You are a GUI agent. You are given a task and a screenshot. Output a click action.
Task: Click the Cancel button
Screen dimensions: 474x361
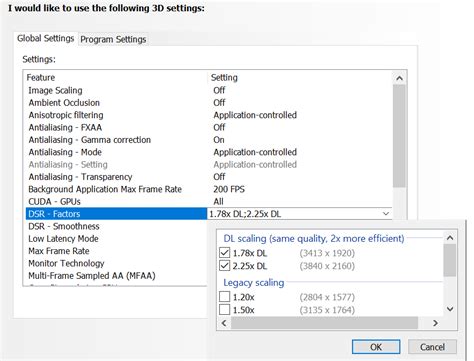(432, 347)
